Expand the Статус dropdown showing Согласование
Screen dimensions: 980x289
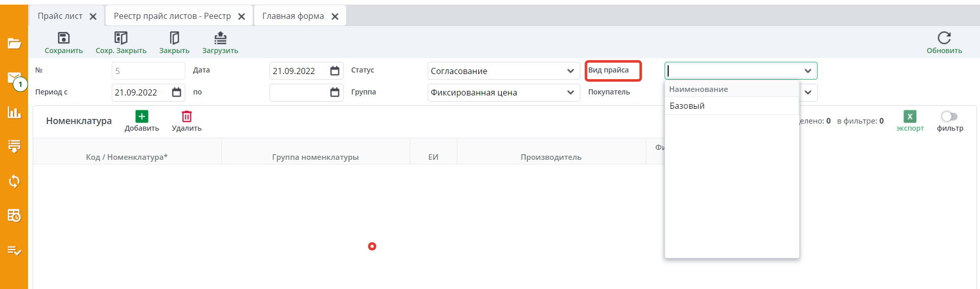tap(570, 71)
